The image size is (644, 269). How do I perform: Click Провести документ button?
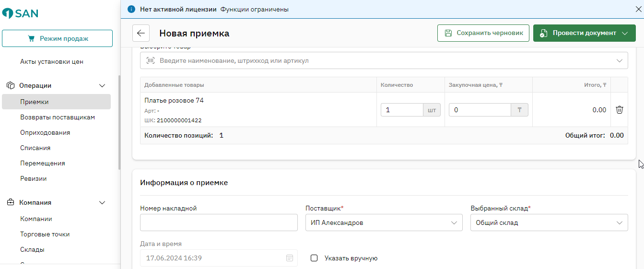coord(584,33)
